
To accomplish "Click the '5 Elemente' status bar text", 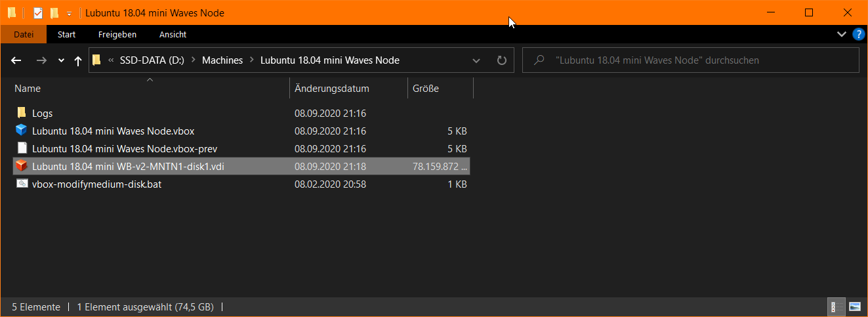I will (36, 306).
